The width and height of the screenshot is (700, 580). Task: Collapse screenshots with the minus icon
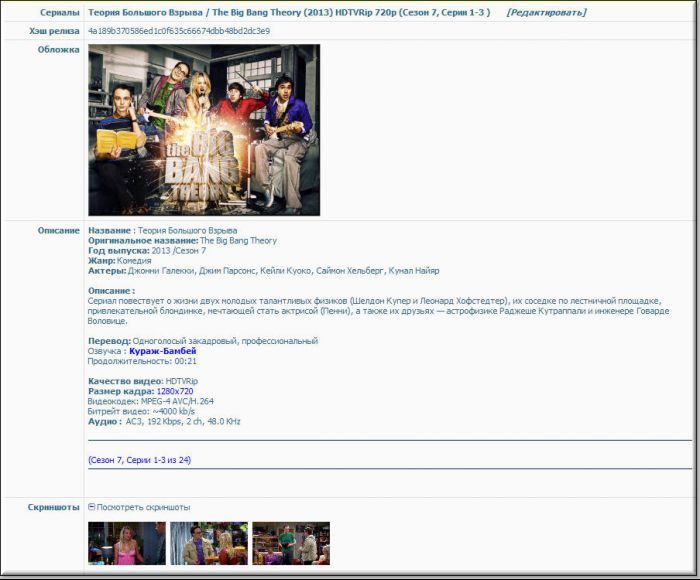(x=92, y=507)
